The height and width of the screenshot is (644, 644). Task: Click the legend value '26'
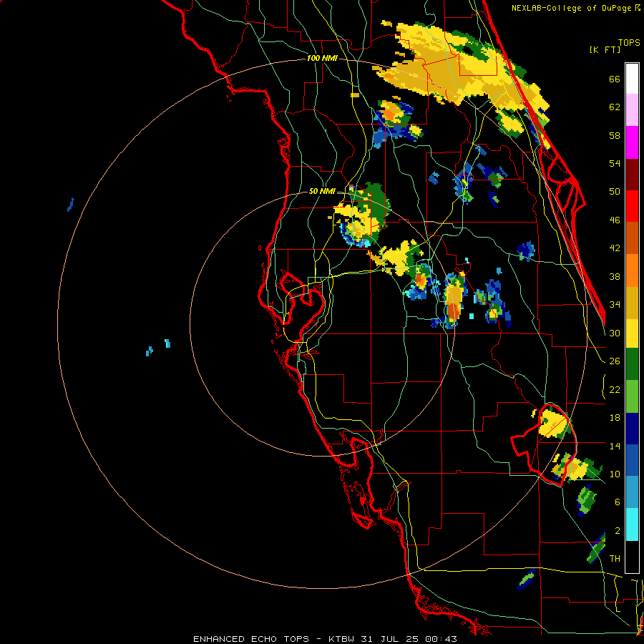[x=615, y=361]
